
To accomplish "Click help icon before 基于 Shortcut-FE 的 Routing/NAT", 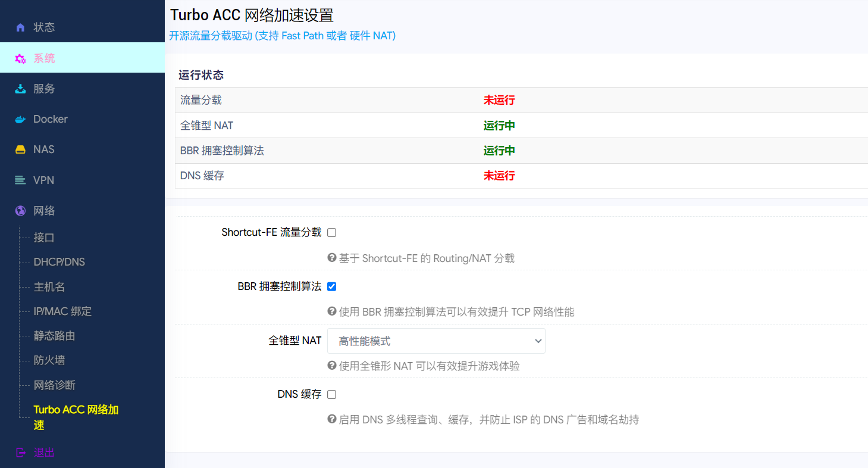I will click(332, 258).
